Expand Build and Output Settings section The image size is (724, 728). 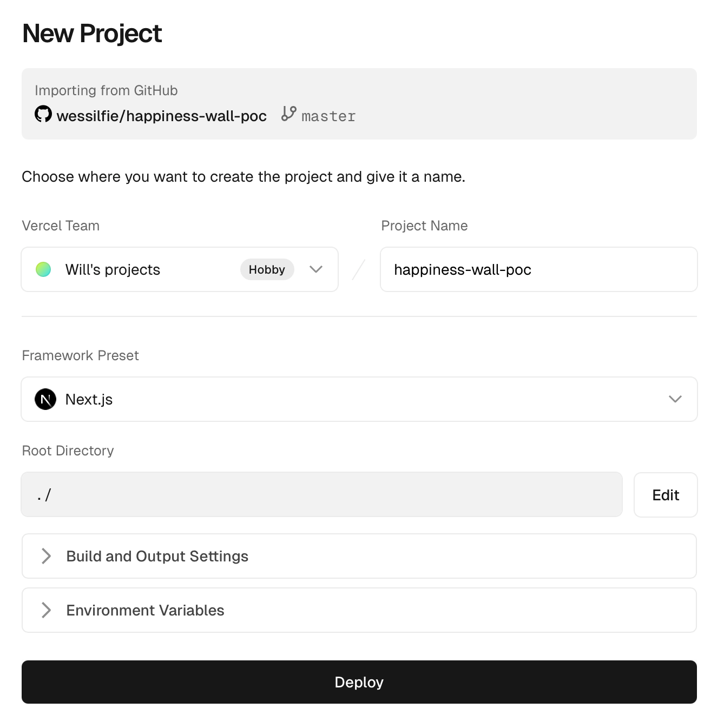click(359, 556)
